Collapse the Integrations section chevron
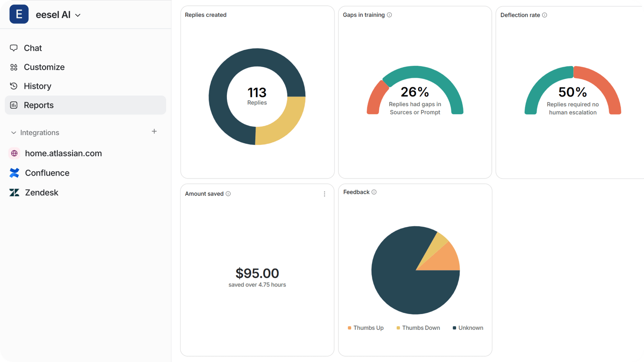This screenshot has width=644, height=362. [13, 133]
